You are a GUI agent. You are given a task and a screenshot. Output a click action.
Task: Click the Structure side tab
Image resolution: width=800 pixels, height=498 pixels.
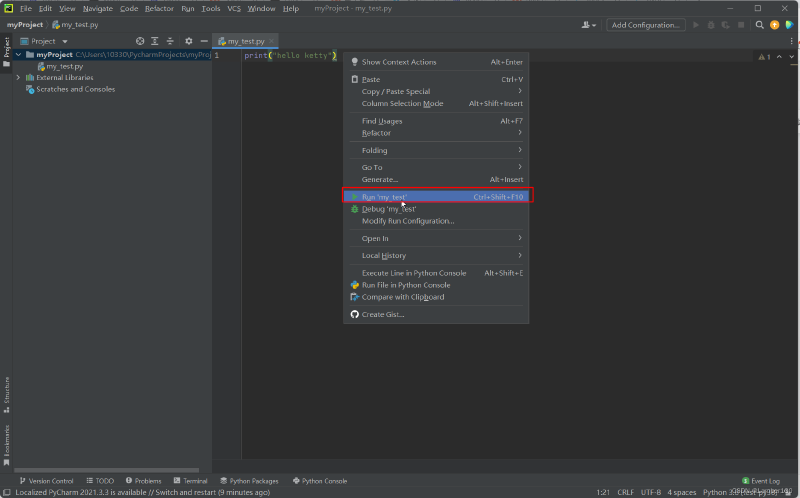coord(7,394)
